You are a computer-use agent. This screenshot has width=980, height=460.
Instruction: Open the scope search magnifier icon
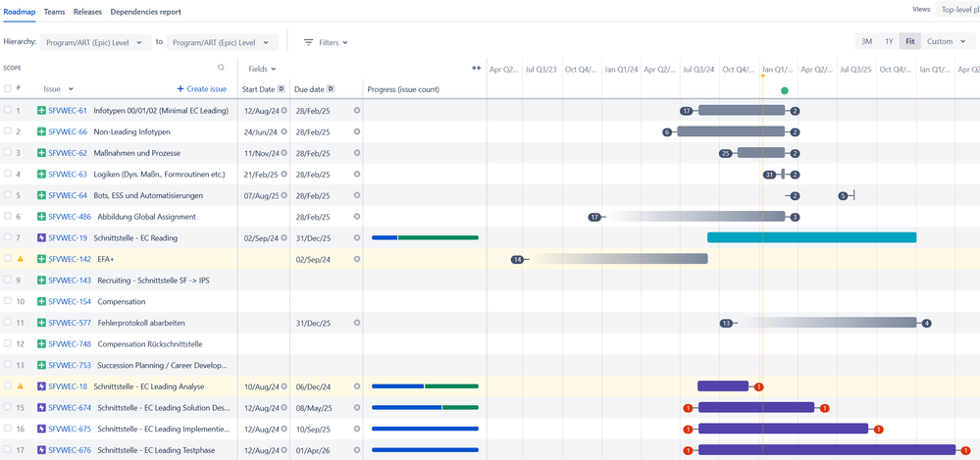pyautogui.click(x=221, y=68)
